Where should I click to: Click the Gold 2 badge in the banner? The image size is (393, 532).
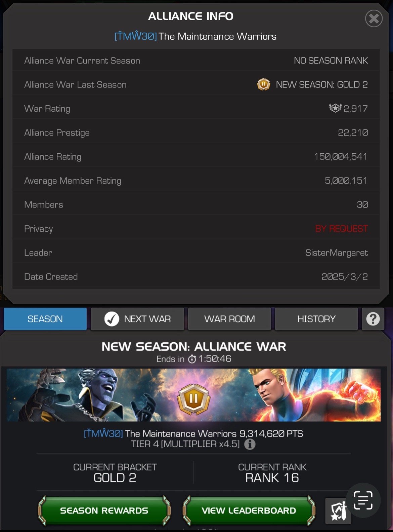point(194,399)
